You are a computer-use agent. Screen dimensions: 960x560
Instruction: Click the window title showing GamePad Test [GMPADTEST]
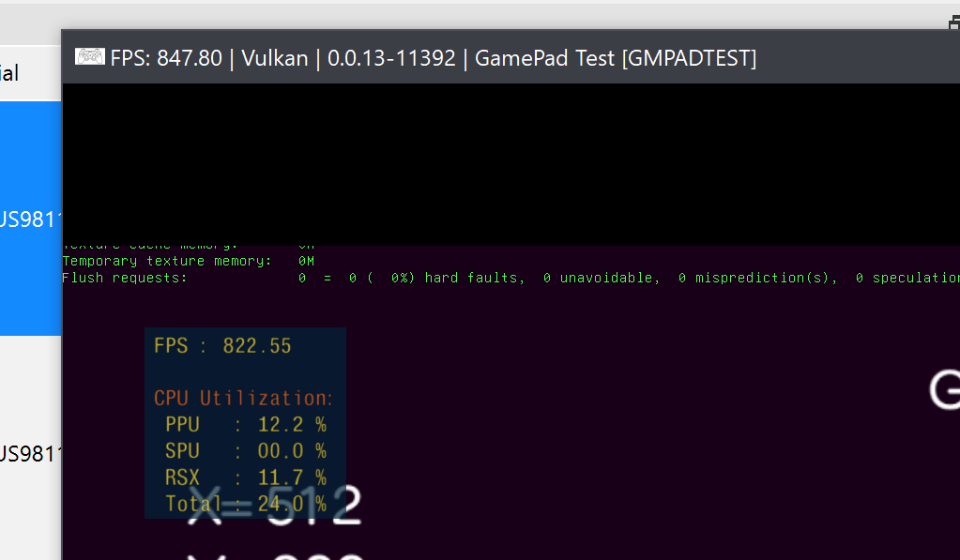616,59
